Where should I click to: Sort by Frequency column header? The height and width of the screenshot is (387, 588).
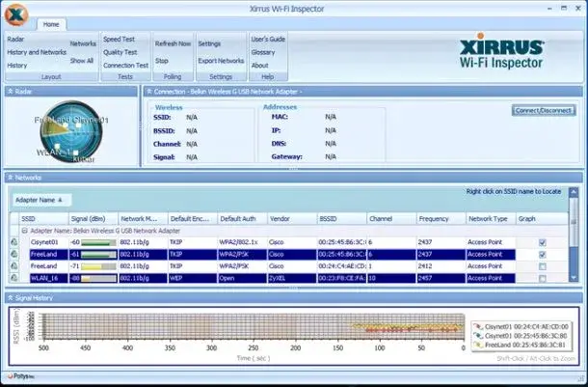click(441, 218)
